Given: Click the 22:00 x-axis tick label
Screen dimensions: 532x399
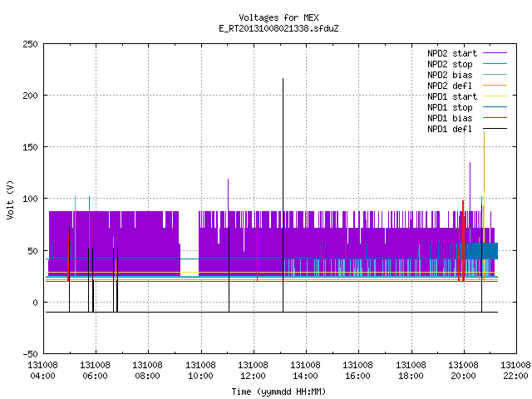Looking at the screenshot, I should point(515,376).
